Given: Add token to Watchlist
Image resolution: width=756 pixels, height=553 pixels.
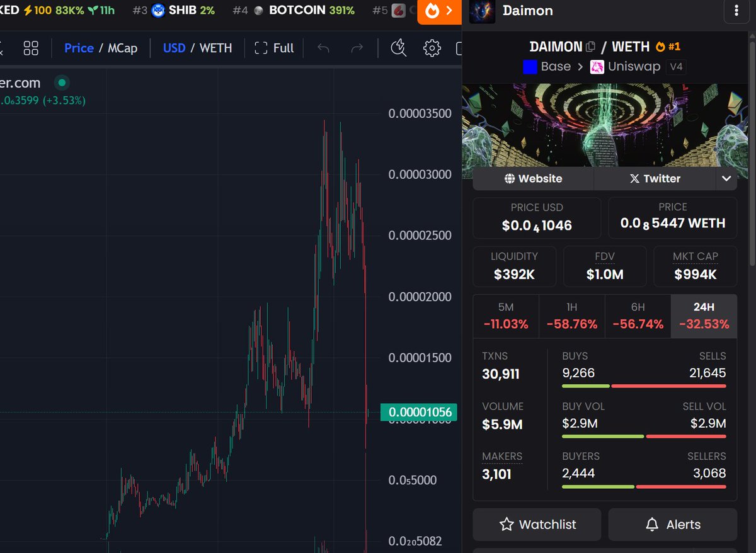Looking at the screenshot, I should [537, 524].
